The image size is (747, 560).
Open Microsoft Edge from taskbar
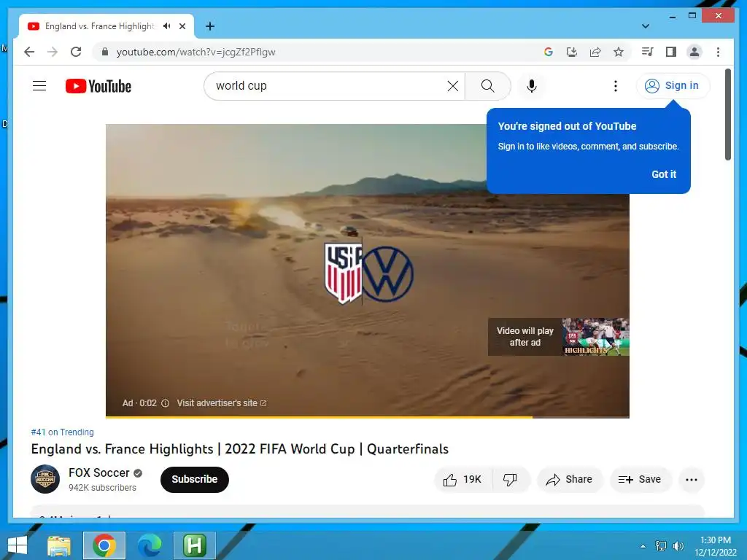click(x=149, y=545)
